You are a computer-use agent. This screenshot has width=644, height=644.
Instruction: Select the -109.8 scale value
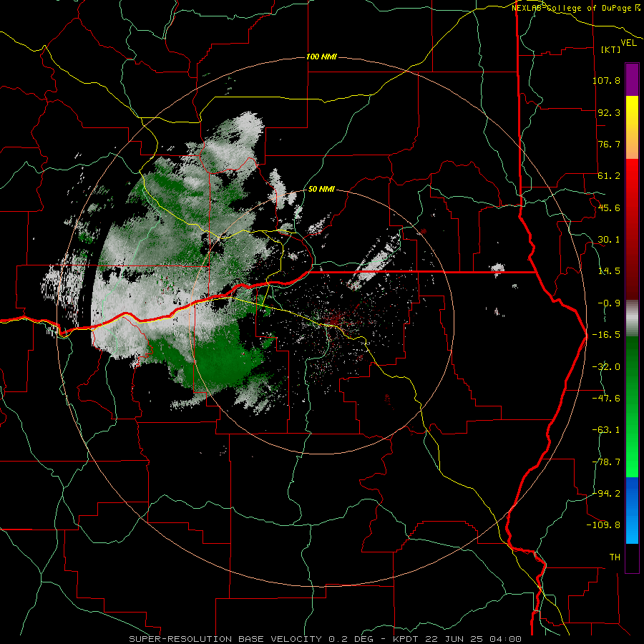click(x=604, y=525)
